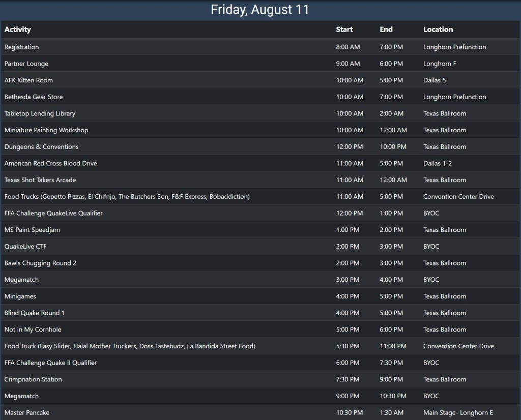Image resolution: width=521 pixels, height=420 pixels.
Task: Click the 'Friday, August 11' heading
Action: click(x=260, y=10)
